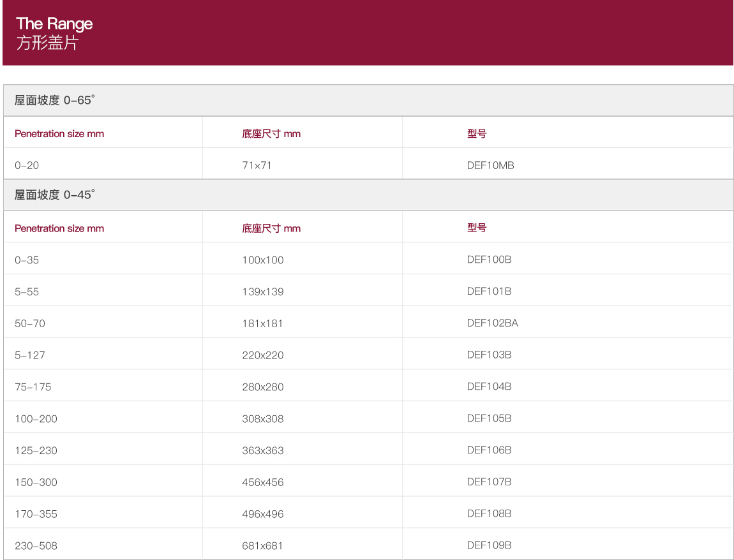Click the 'The Range' title

tap(54, 24)
